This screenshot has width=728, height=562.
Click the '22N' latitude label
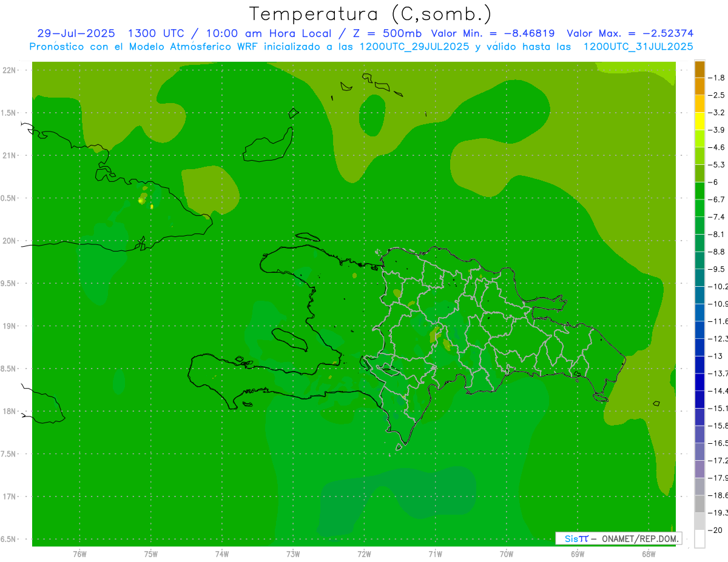point(8,70)
